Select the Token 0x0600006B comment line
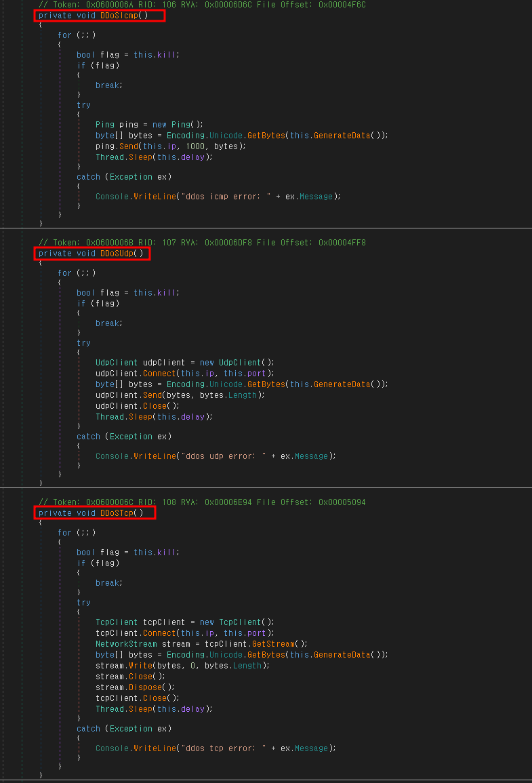The height and width of the screenshot is (783, 532). (202, 243)
